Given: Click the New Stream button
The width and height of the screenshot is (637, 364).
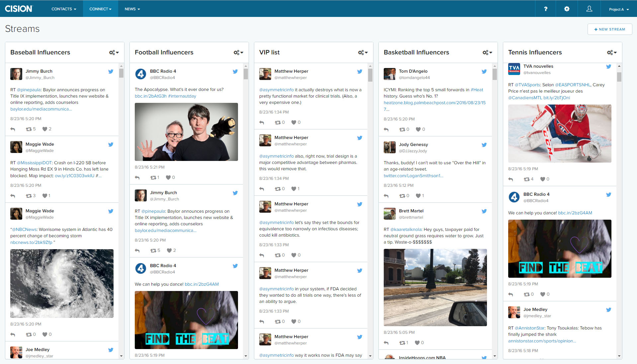Looking at the screenshot, I should (x=609, y=29).
